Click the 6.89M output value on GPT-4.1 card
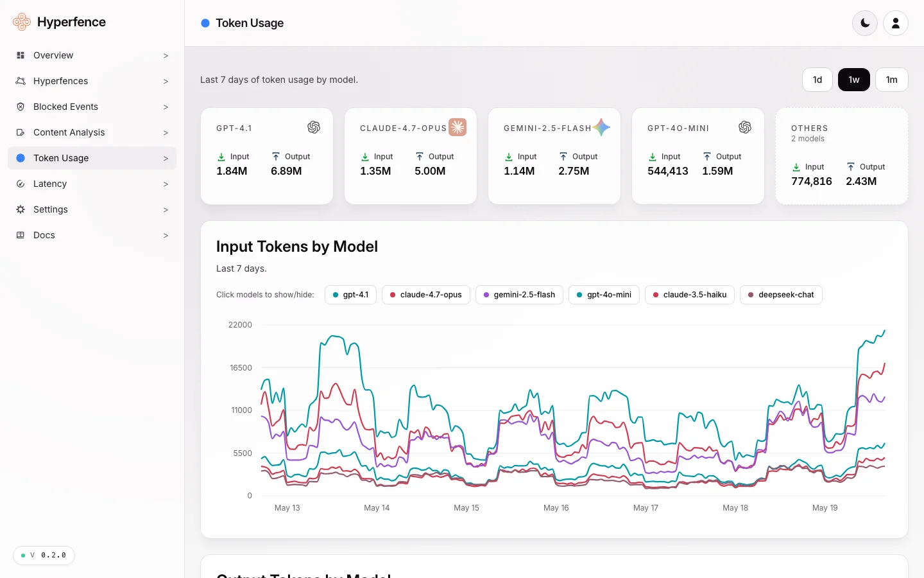Screen dimensions: 924x578 point(286,171)
